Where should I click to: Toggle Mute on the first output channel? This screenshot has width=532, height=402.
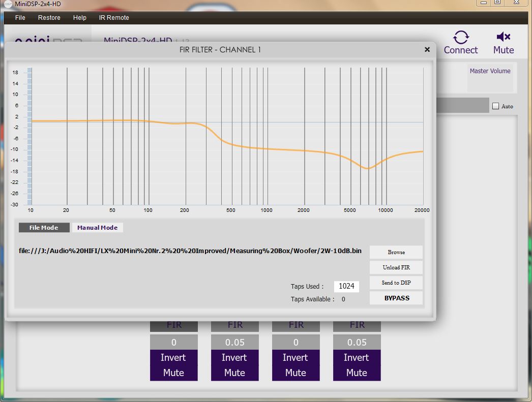pos(174,373)
